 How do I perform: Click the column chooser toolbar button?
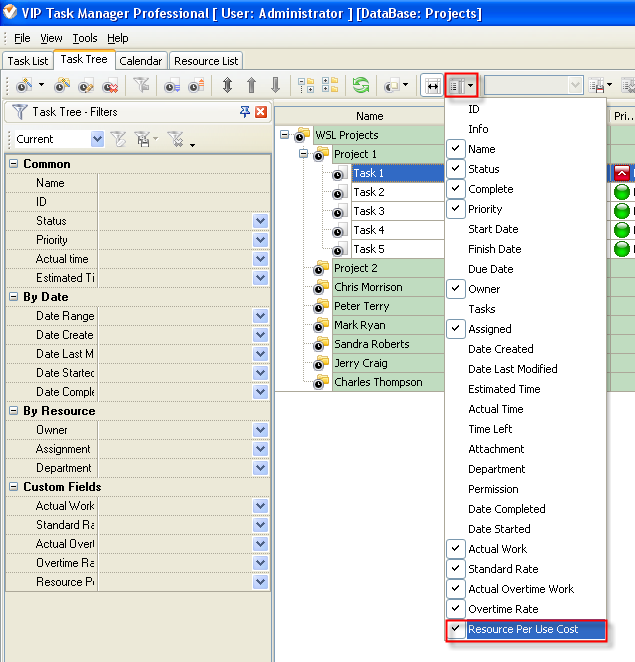(x=461, y=86)
